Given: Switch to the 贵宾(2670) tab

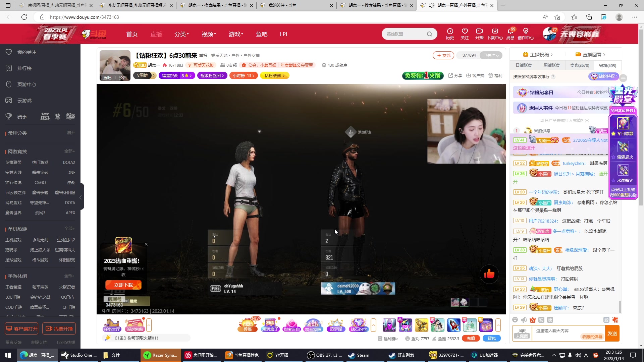Looking at the screenshot, I should tap(580, 65).
